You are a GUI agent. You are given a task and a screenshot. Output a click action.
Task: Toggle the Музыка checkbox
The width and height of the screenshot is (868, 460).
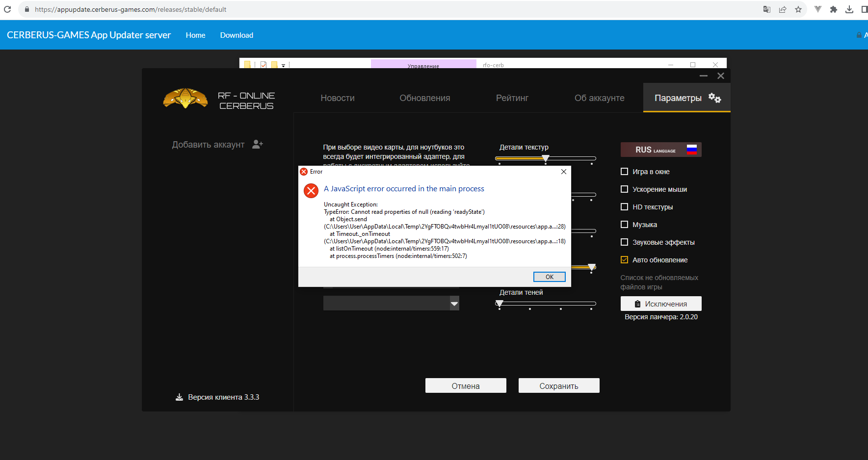tap(625, 225)
